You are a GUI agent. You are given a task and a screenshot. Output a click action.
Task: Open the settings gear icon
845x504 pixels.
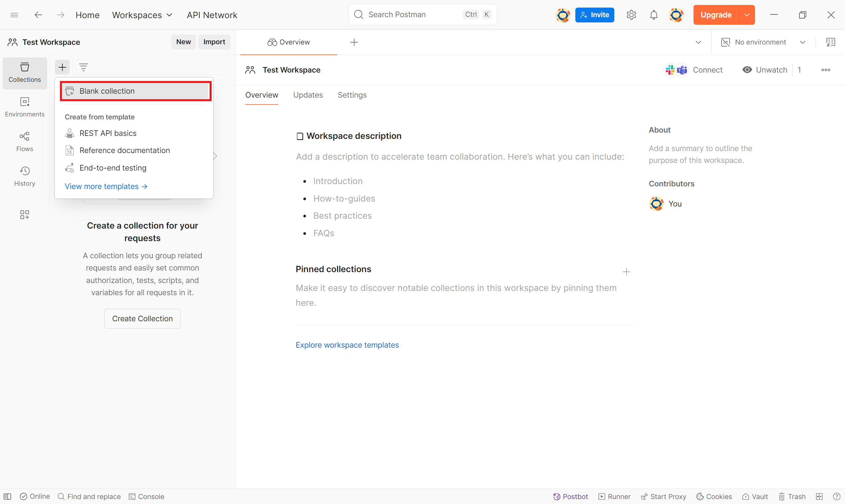[x=631, y=15]
